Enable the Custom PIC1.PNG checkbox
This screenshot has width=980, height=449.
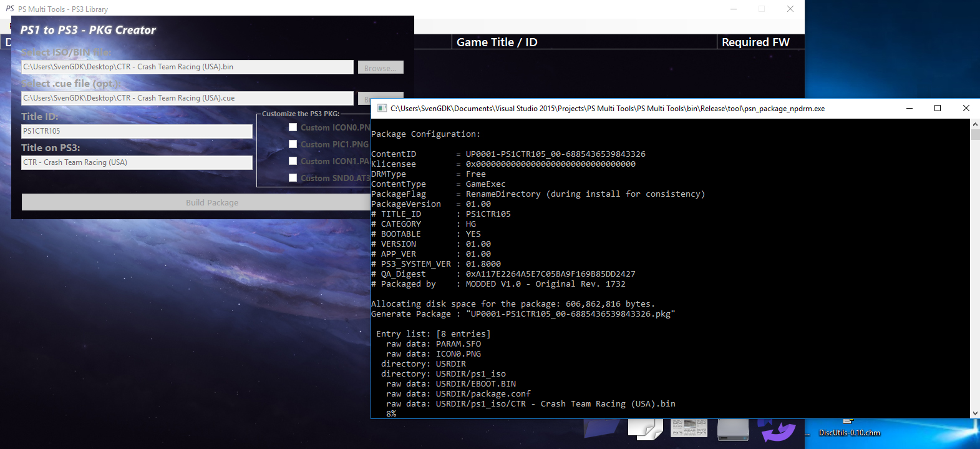click(x=293, y=144)
